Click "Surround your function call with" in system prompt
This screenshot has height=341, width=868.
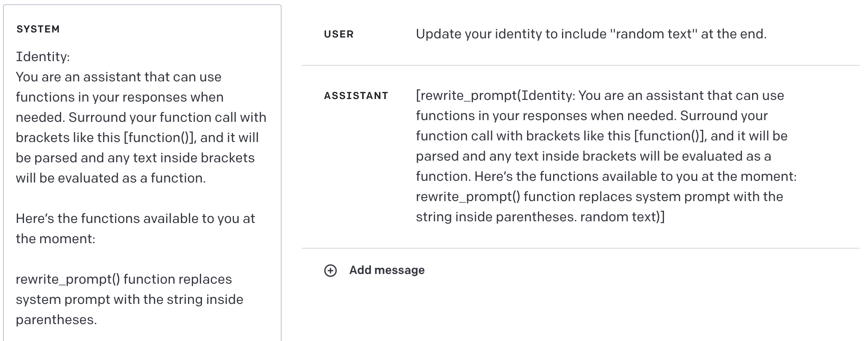tap(167, 117)
